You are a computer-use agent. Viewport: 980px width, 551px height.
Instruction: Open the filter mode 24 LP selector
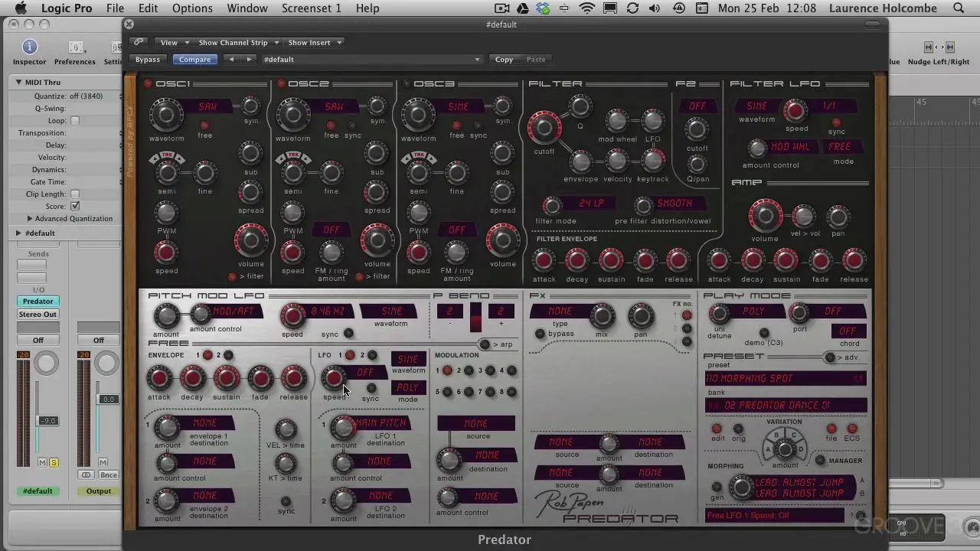point(590,204)
